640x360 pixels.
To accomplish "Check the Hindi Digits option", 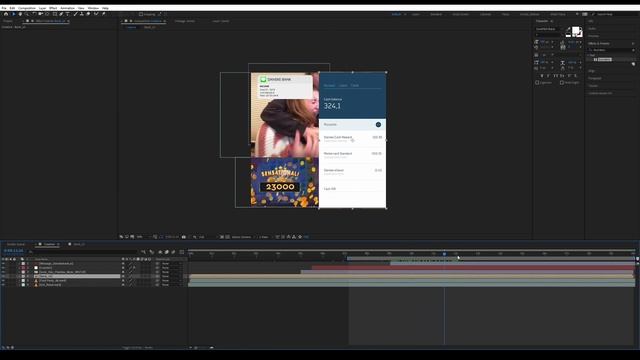I will (562, 82).
